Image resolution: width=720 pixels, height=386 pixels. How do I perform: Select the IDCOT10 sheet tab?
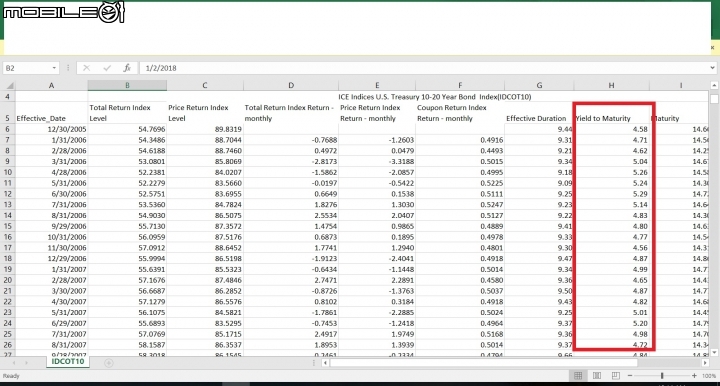(x=68, y=362)
